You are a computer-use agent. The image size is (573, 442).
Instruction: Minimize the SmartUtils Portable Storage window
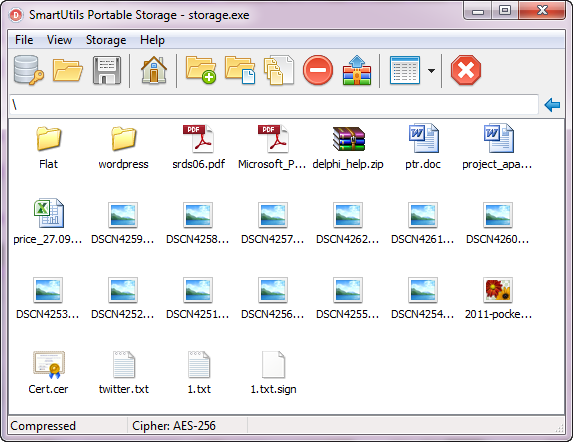click(x=478, y=11)
